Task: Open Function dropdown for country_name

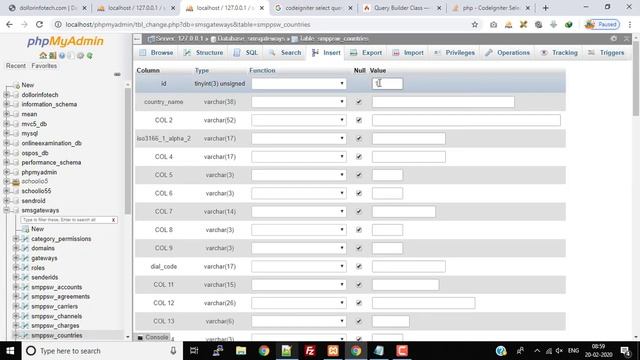Action: 299,102
